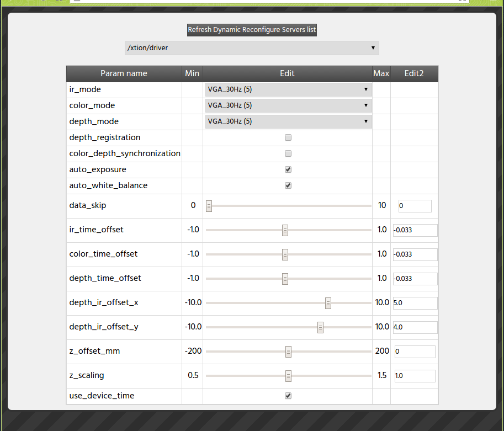Click the depth_mode parameter name
Image resolution: width=504 pixels, height=431 pixels.
[94, 122]
